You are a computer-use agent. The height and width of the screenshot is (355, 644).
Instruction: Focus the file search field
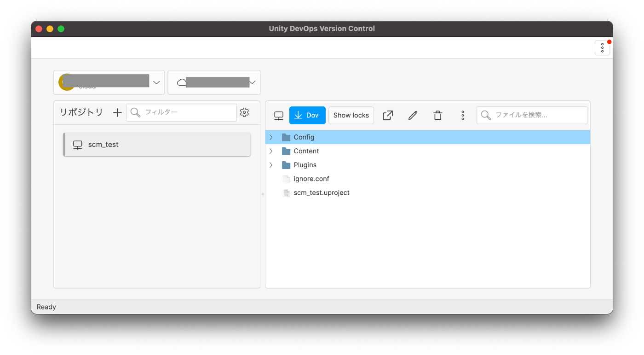pyautogui.click(x=532, y=116)
